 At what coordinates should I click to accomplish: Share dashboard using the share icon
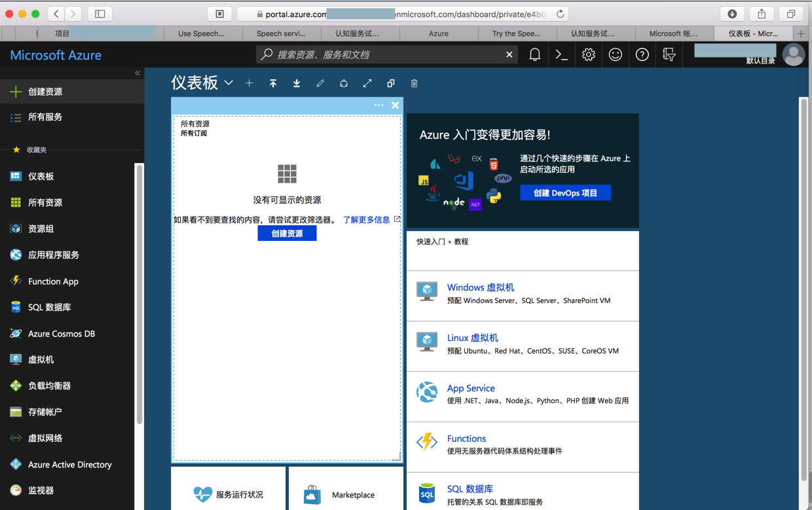coord(344,83)
